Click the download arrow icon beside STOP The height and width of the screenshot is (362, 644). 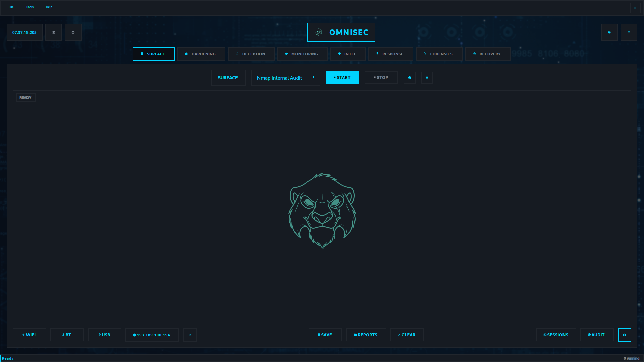427,78
